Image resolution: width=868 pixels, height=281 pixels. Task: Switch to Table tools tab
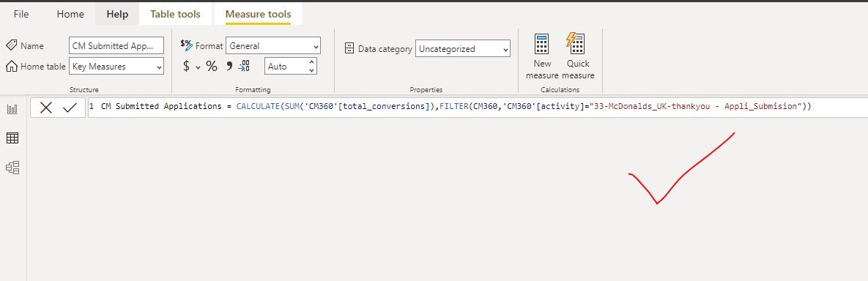(176, 15)
